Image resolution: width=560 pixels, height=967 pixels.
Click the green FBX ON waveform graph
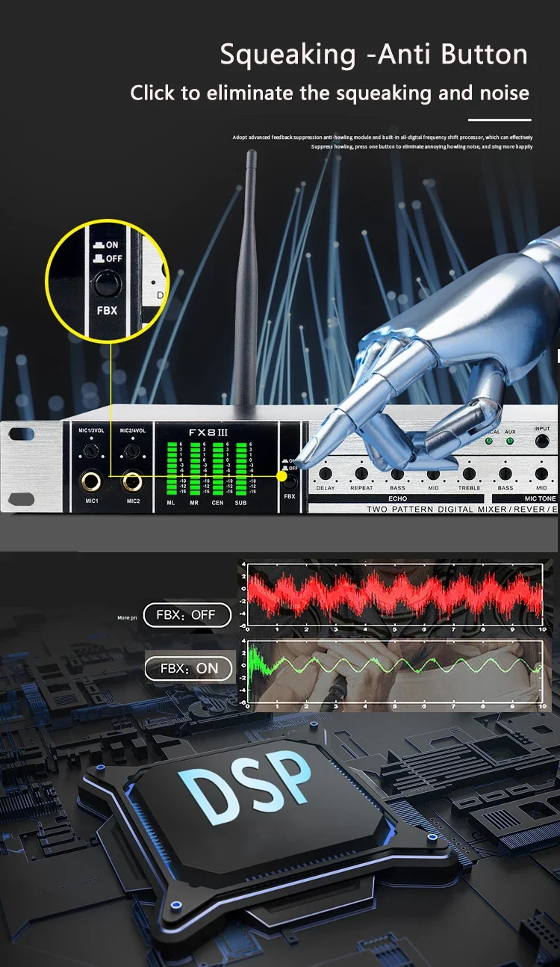point(394,672)
